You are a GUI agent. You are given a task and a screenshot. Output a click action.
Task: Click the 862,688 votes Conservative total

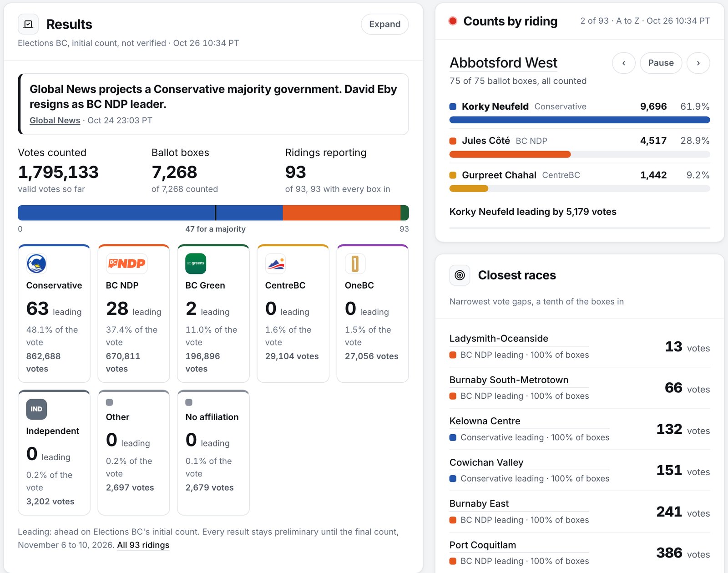coord(43,362)
